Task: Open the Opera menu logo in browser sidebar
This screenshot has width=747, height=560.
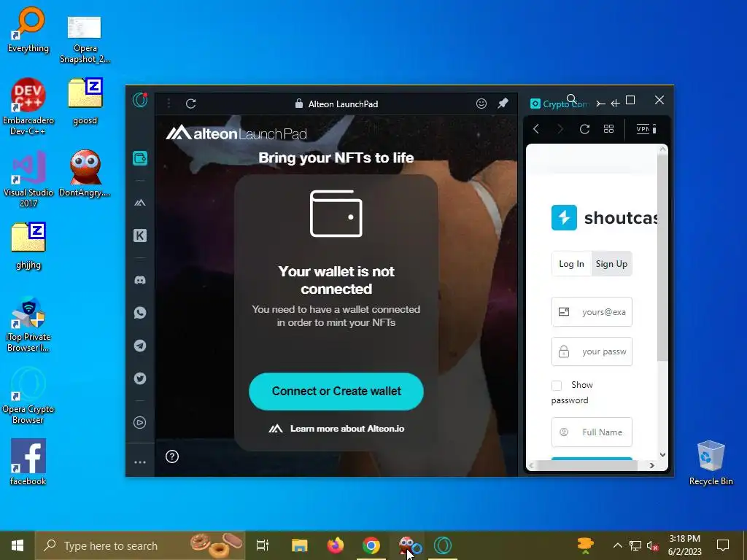Action: (x=140, y=100)
